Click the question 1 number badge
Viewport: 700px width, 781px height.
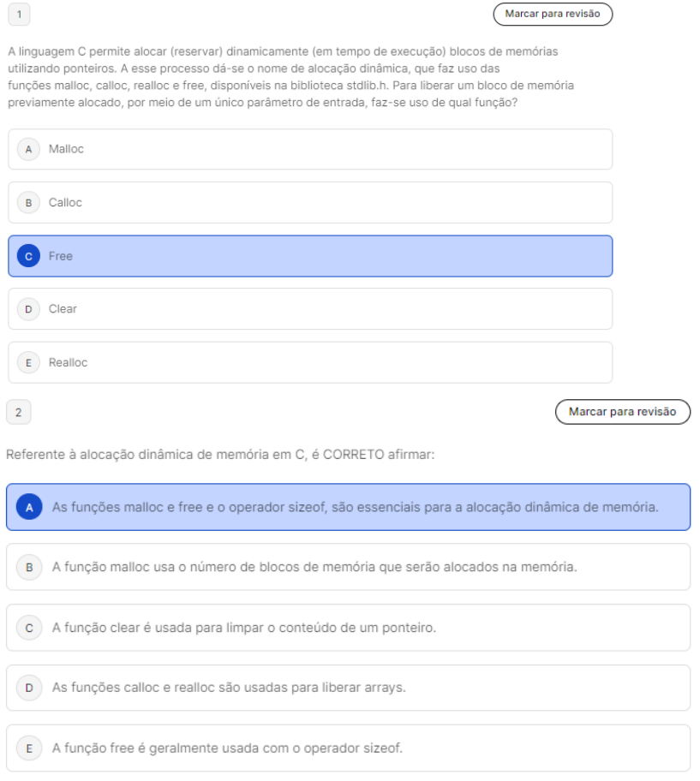19,14
